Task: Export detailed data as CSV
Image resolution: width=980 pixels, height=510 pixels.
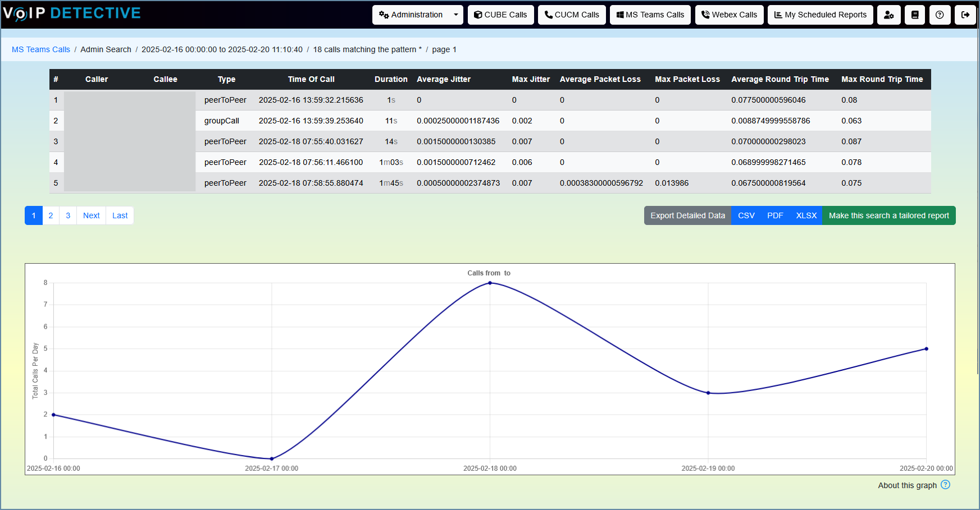Action: click(x=746, y=215)
